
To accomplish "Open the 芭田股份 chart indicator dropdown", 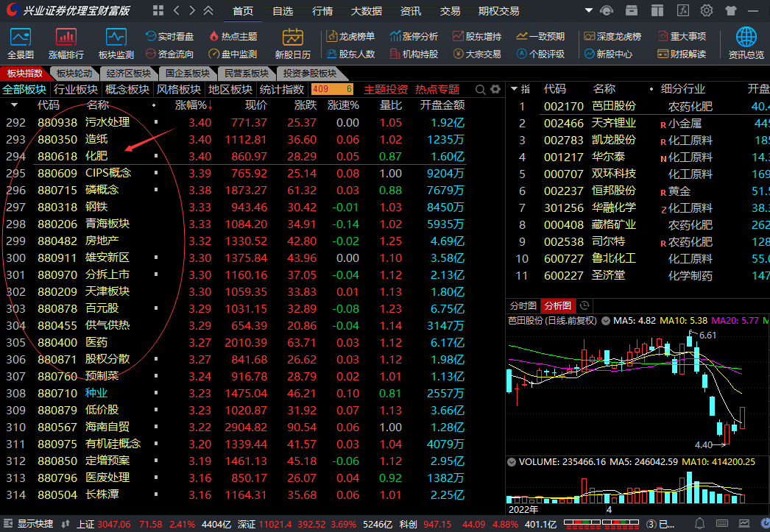I will point(606,321).
